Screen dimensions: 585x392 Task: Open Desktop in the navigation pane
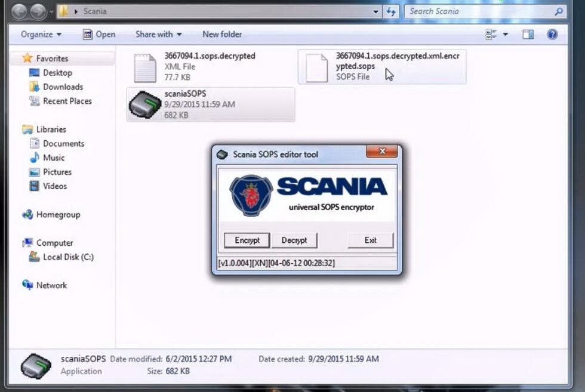click(x=57, y=73)
